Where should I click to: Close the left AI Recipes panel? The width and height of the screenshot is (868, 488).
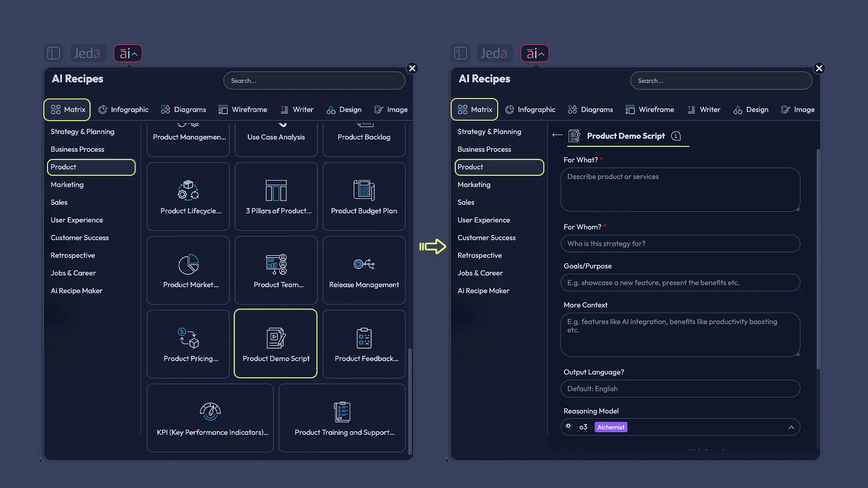[x=412, y=68]
